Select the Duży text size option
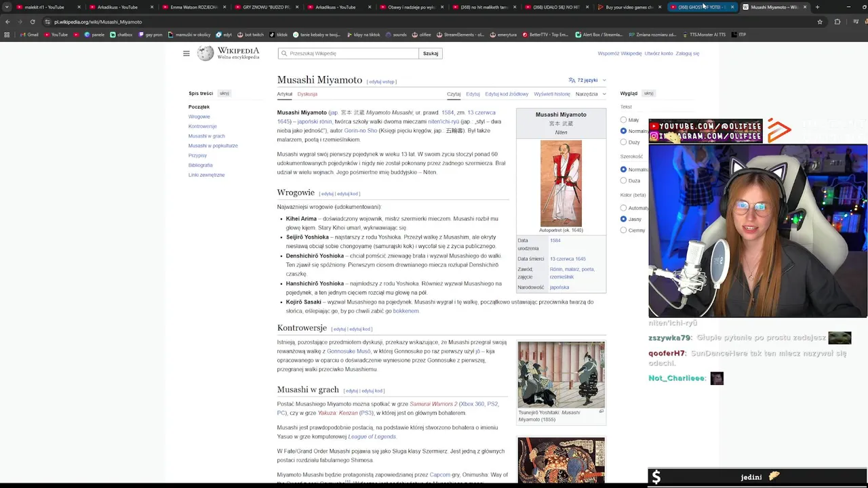This screenshot has height=488, width=868. (x=623, y=142)
